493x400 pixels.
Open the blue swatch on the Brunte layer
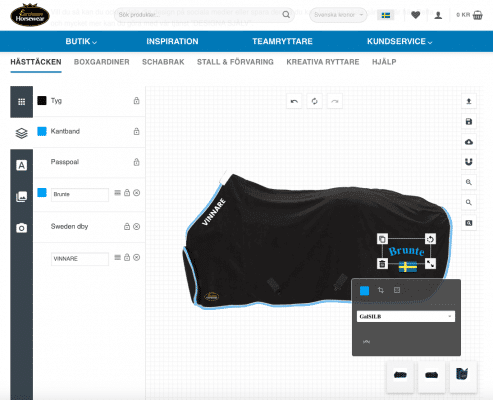[x=42, y=193]
